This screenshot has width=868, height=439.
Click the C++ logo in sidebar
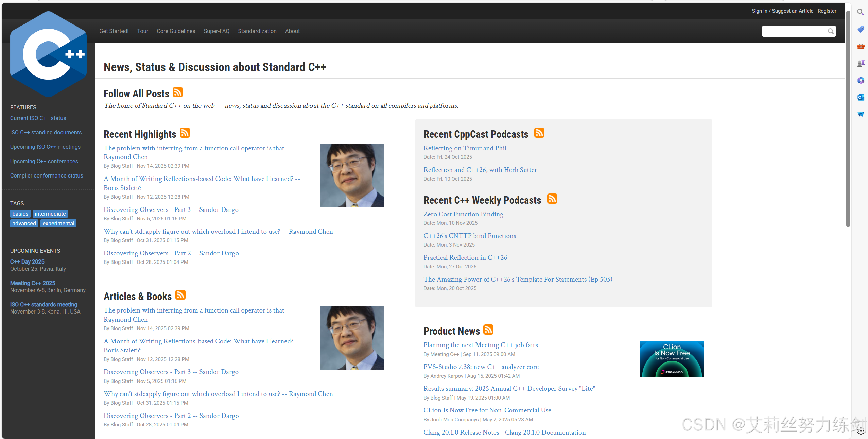click(x=48, y=54)
